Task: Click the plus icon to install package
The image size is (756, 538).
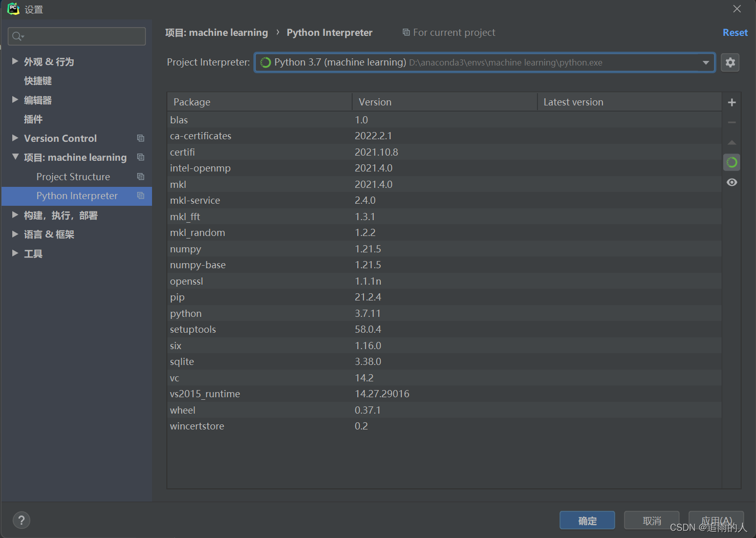Action: (x=732, y=102)
